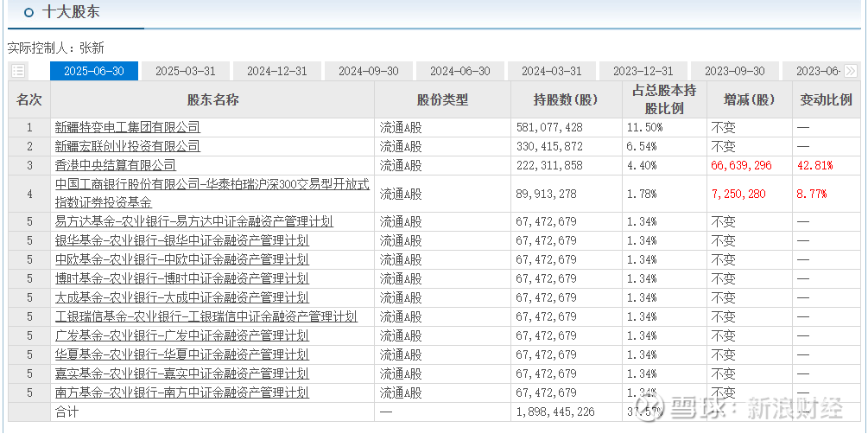Open 新疆特变电工集团有限公司 shareholder link
This screenshot has width=868, height=434.
pos(127,127)
